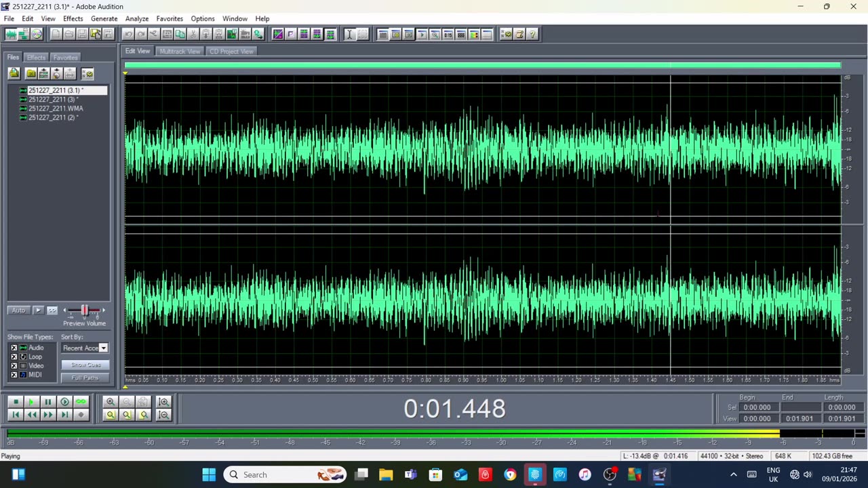Zoom in vertically on the waveform
Viewport: 868px width, 488px height.
pyautogui.click(x=163, y=402)
